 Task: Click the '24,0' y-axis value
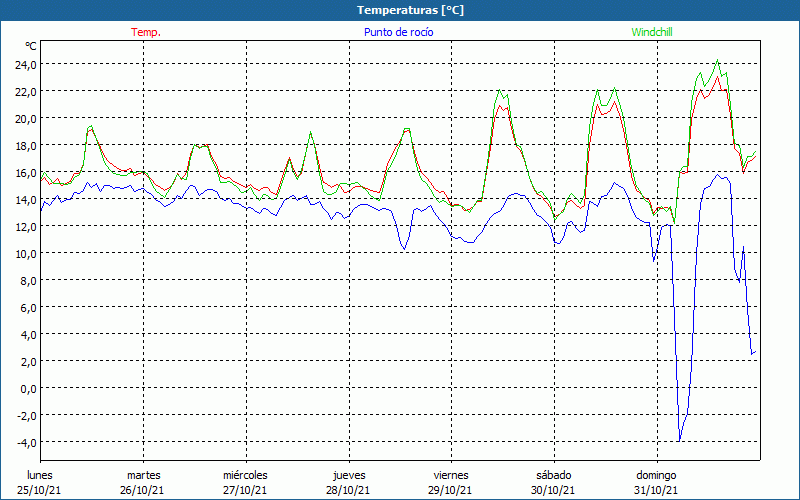coord(26,64)
